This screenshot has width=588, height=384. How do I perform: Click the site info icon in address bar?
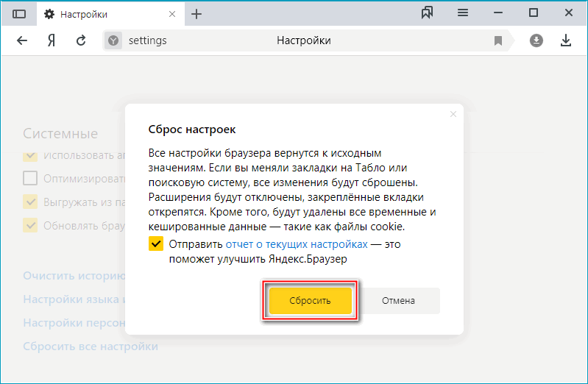point(113,40)
